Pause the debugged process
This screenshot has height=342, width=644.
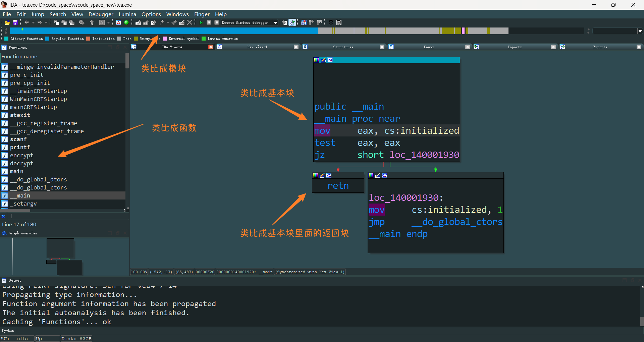(x=209, y=22)
